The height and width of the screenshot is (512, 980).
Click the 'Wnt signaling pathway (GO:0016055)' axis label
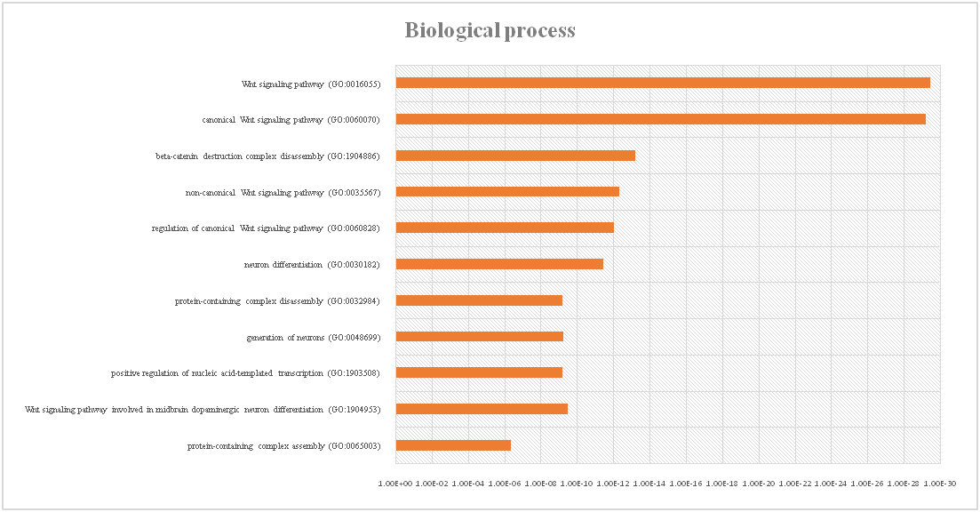pos(311,84)
